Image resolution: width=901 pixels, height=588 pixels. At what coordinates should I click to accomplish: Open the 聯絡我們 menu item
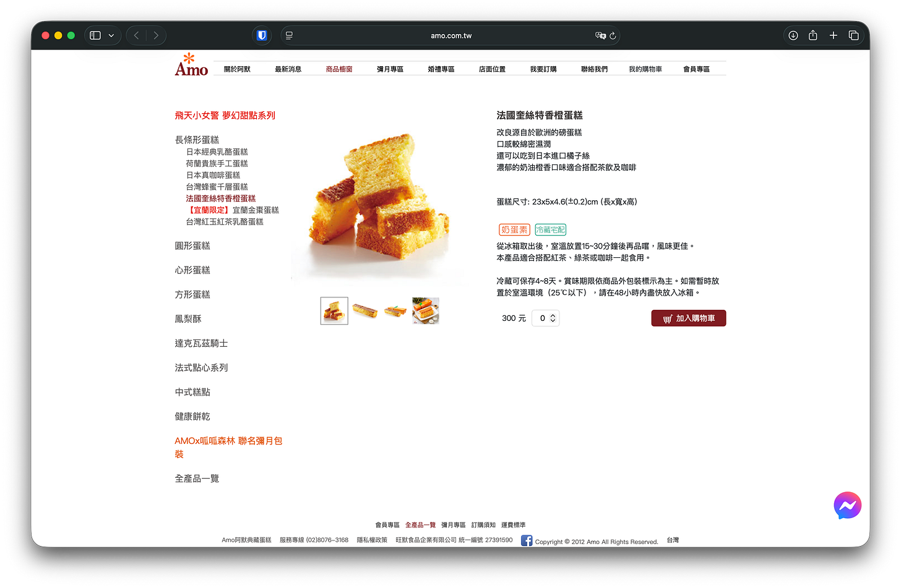[x=595, y=69]
